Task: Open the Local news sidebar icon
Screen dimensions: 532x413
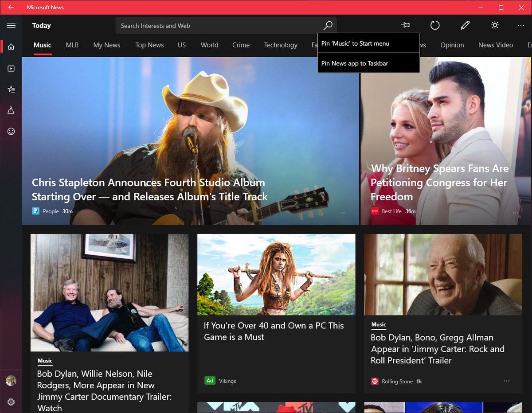Action: tap(11, 110)
